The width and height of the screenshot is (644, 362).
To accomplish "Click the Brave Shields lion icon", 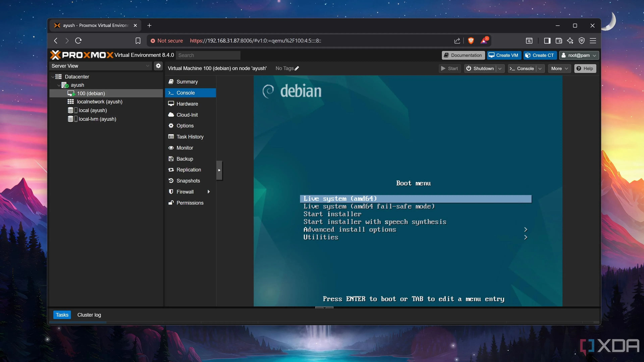I will tap(471, 40).
